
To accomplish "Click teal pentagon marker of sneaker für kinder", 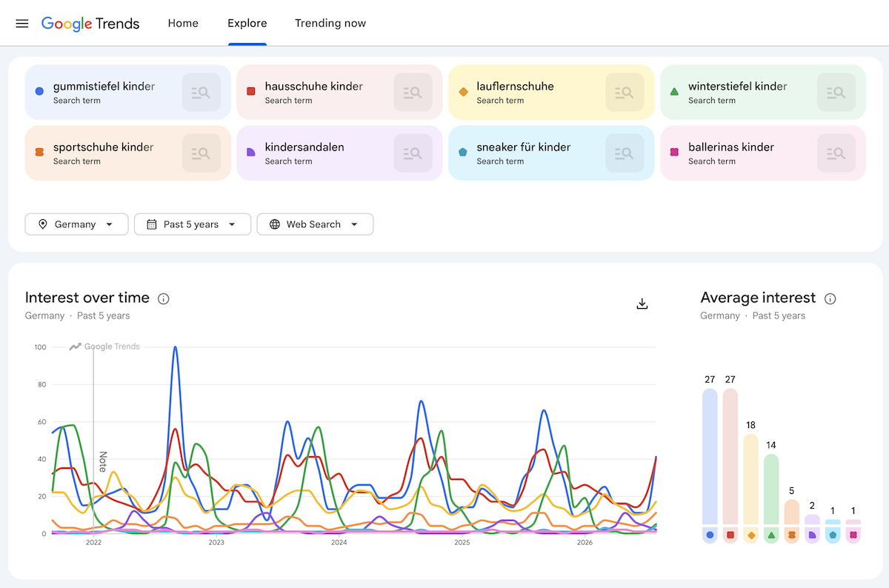I will tap(463, 153).
